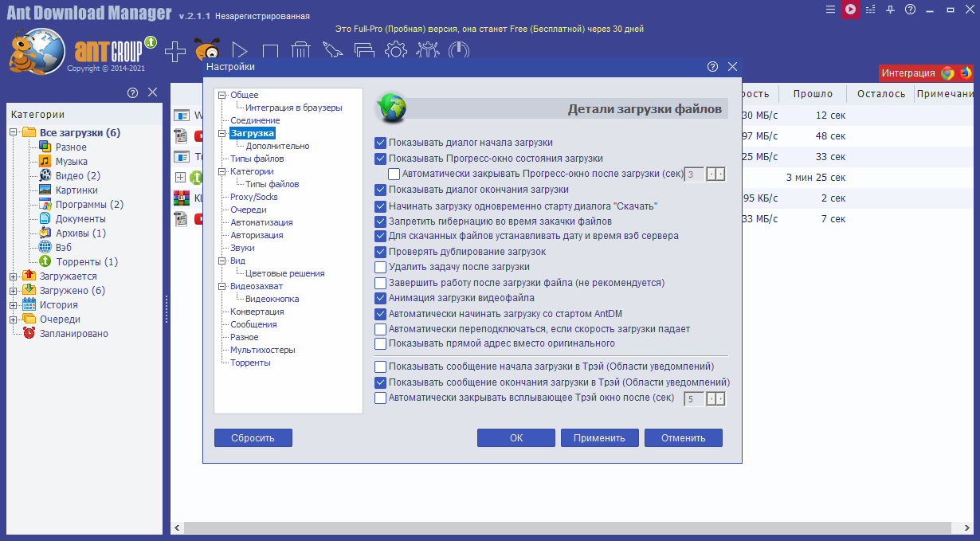The image size is (980, 541).
Task: Collapse the Видеозахват node in the settings tree
Action: click(222, 286)
